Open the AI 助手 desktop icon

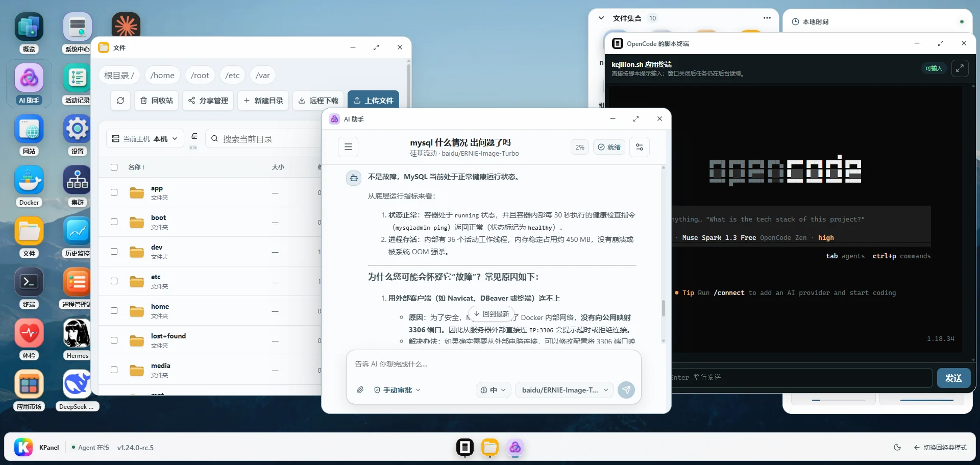pyautogui.click(x=29, y=83)
